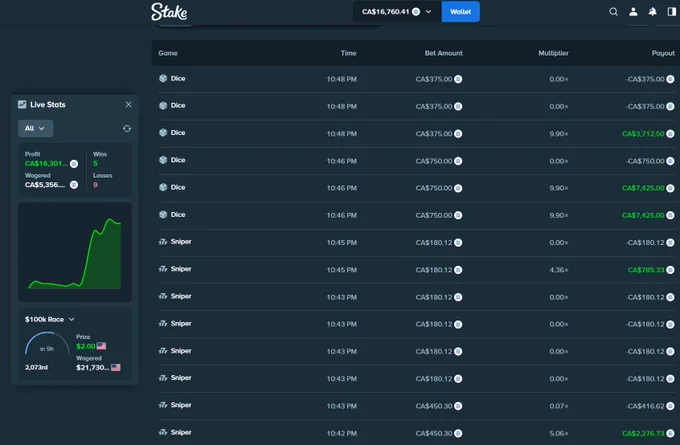680x445 pixels.
Task: Click the dice icon in the CA$3,712.50 row
Action: (x=163, y=132)
